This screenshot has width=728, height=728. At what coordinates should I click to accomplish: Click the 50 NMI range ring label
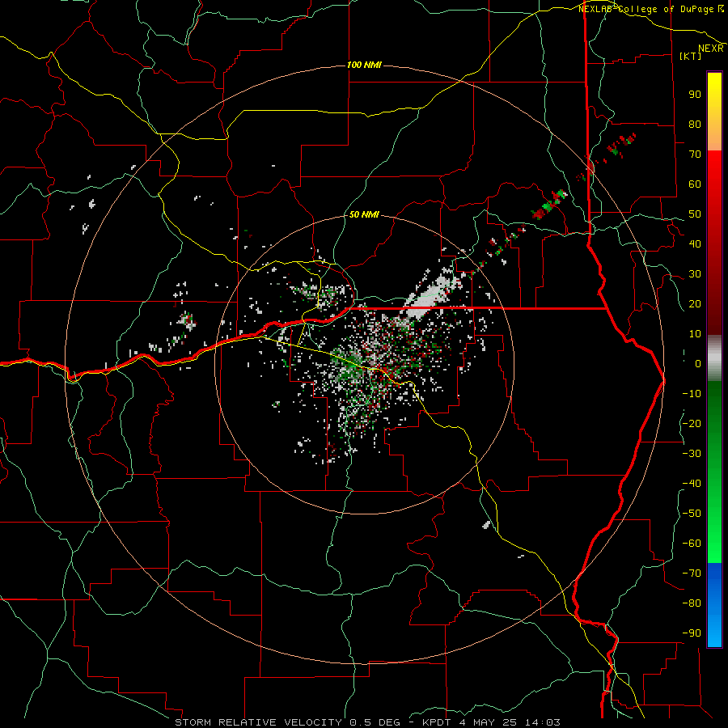pos(364,214)
